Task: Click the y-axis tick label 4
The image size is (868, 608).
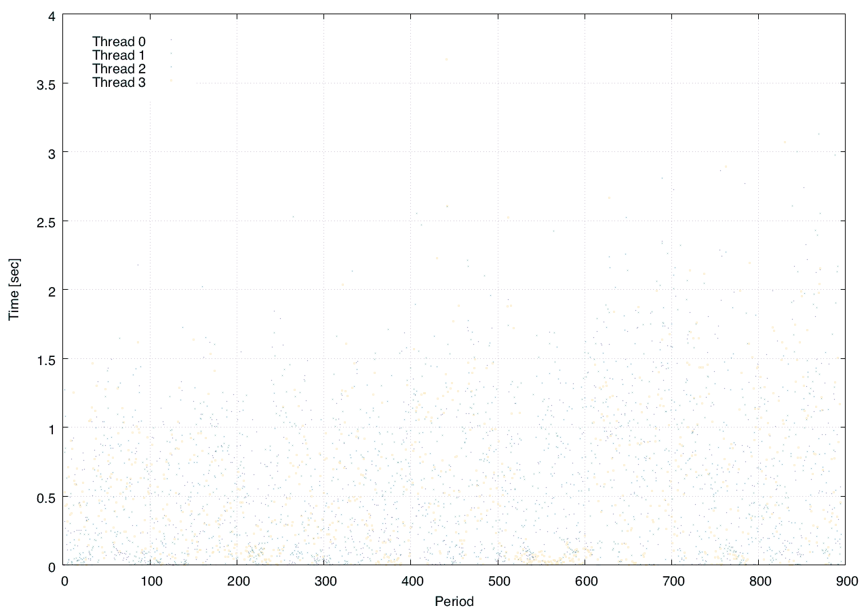Action: click(53, 15)
